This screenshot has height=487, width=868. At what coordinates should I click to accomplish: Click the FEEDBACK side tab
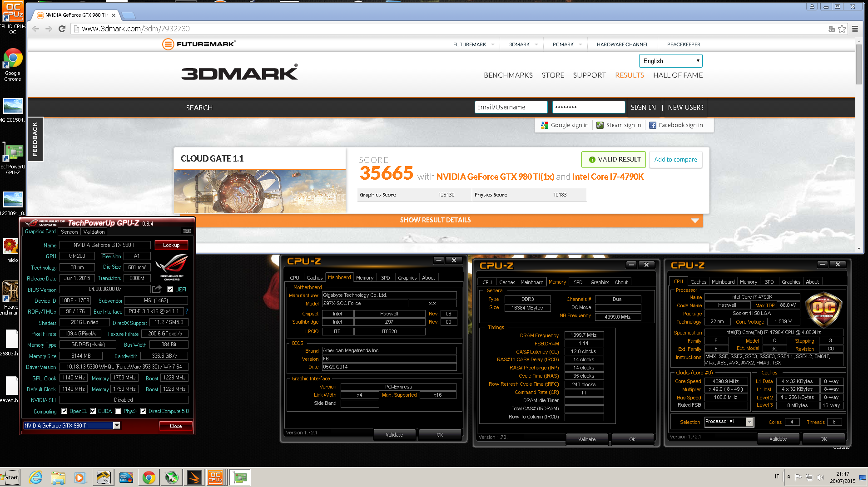tap(35, 139)
